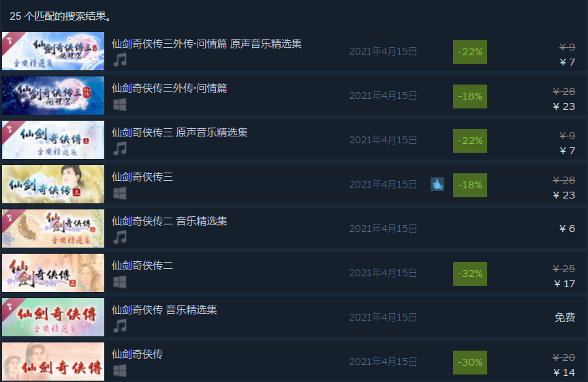Click music note icon under 仙剑奇侠传二 音乐精选集
The height and width of the screenshot is (382, 588).
[x=120, y=237]
